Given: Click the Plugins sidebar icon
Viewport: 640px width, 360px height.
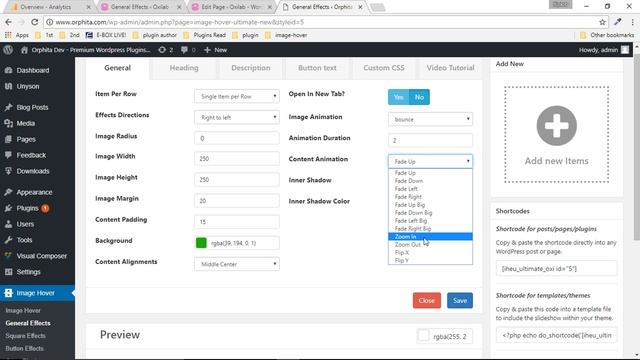Looking at the screenshot, I should click(x=8, y=208).
